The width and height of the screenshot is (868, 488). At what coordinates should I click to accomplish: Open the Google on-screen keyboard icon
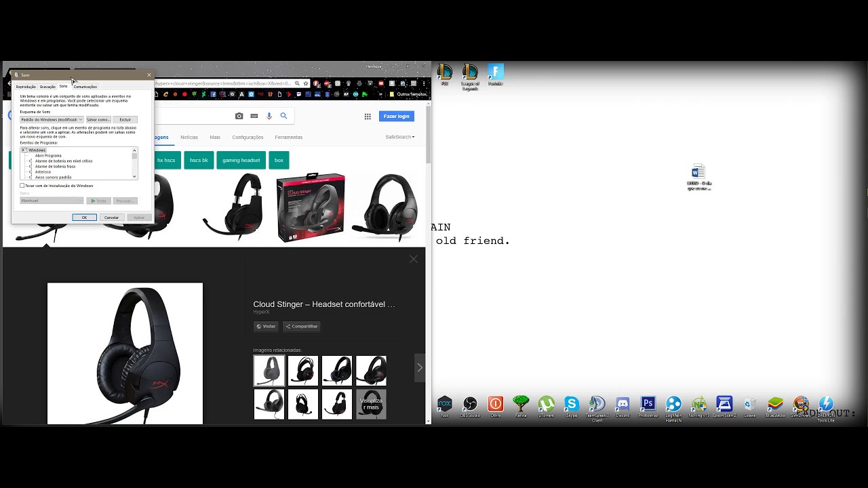coord(254,116)
